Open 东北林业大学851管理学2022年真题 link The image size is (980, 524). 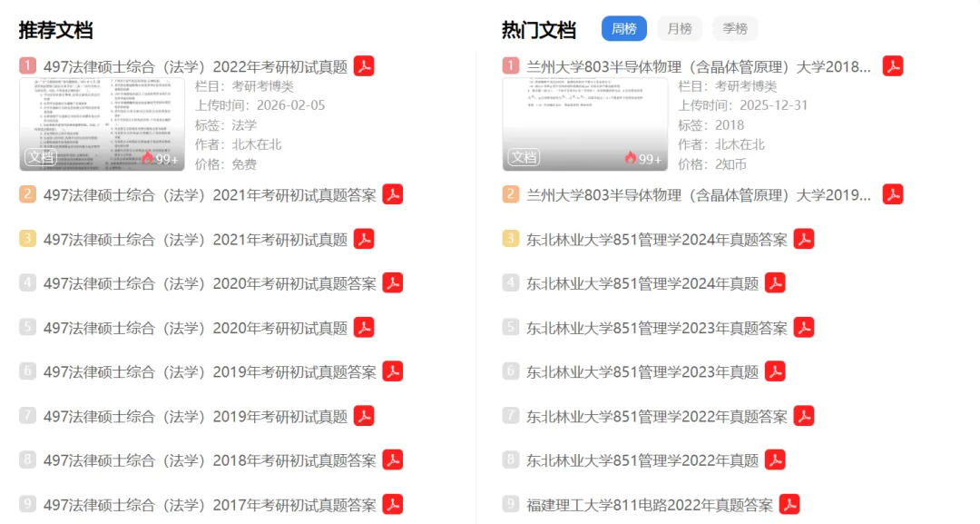tap(642, 460)
